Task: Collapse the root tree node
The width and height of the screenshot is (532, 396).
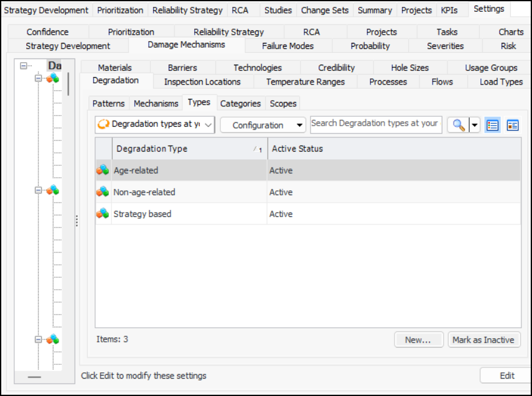Action: coord(24,65)
